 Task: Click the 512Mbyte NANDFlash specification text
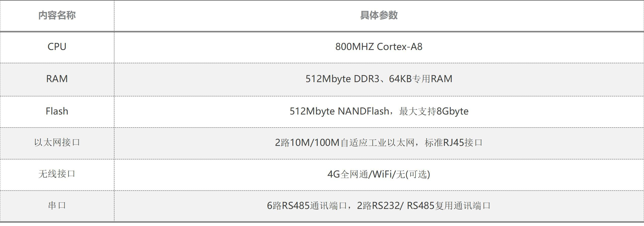340,111
